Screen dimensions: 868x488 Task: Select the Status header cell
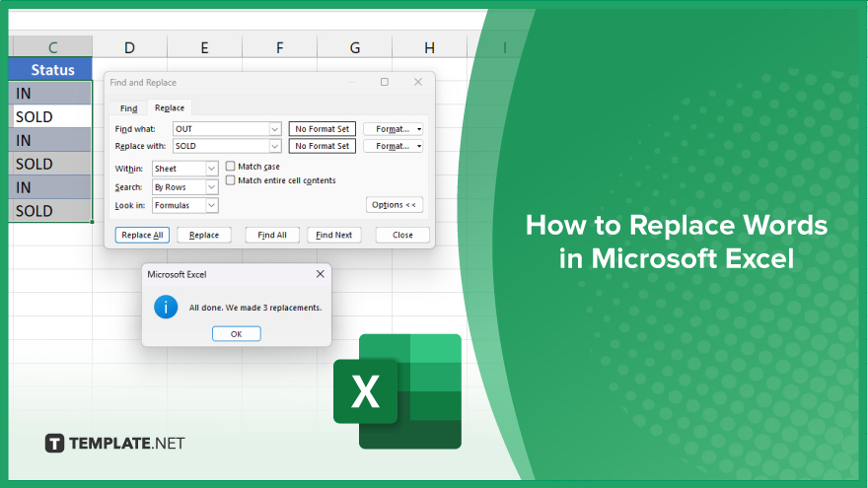pos(51,70)
